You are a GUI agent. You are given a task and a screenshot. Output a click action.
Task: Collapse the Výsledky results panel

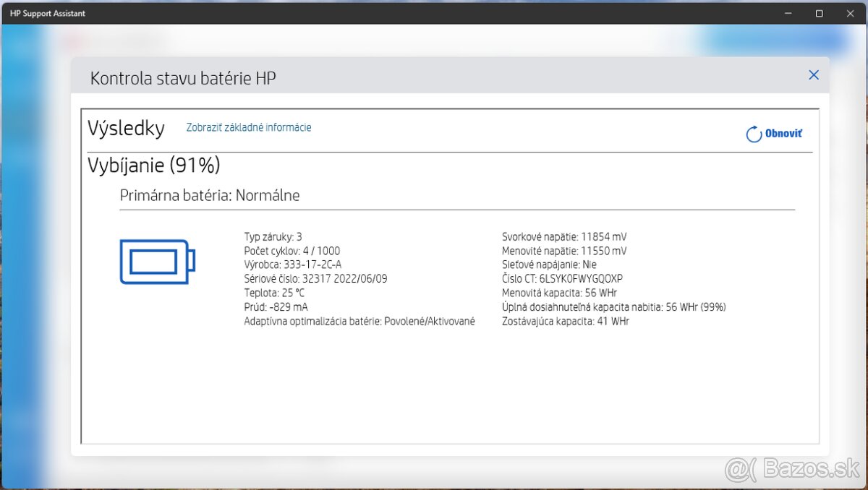click(x=126, y=128)
